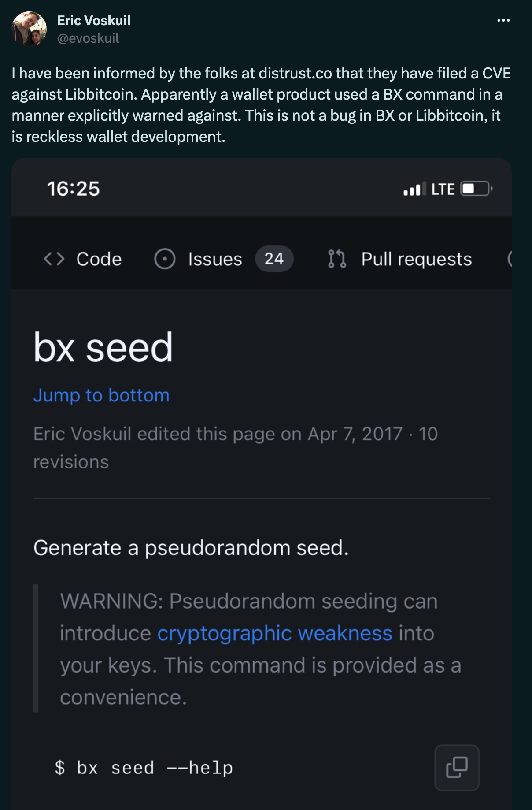Click Eric Voskuil's profile avatar
This screenshot has height=810, width=532.
point(29,29)
